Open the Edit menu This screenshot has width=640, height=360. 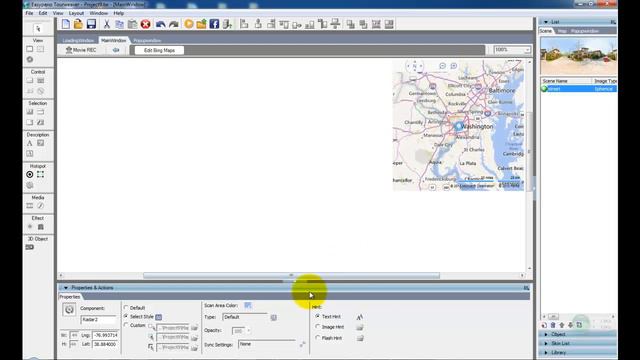tap(43, 13)
